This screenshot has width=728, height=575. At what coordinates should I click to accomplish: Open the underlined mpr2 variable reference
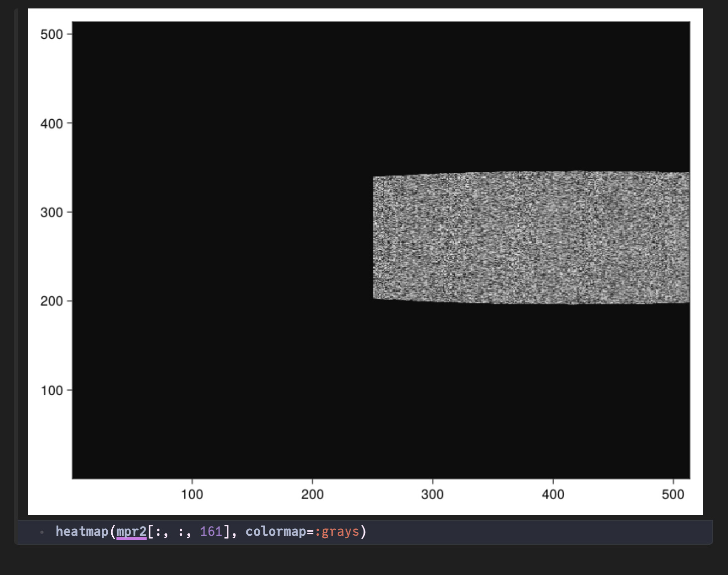click(x=131, y=531)
